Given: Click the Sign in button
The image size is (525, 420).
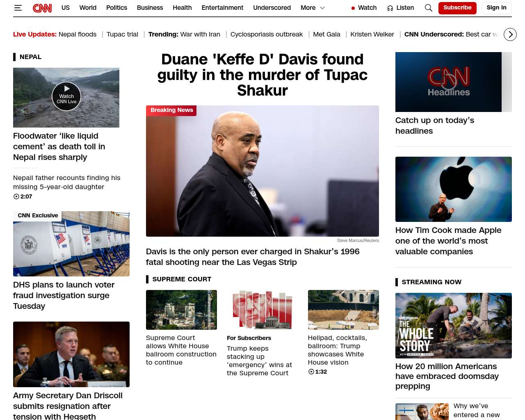Looking at the screenshot, I should coord(496,8).
